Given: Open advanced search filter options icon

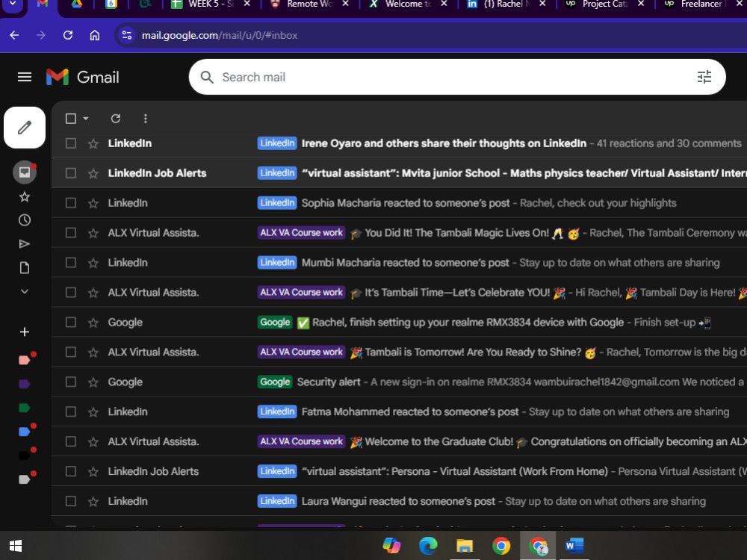Looking at the screenshot, I should pyautogui.click(x=704, y=77).
